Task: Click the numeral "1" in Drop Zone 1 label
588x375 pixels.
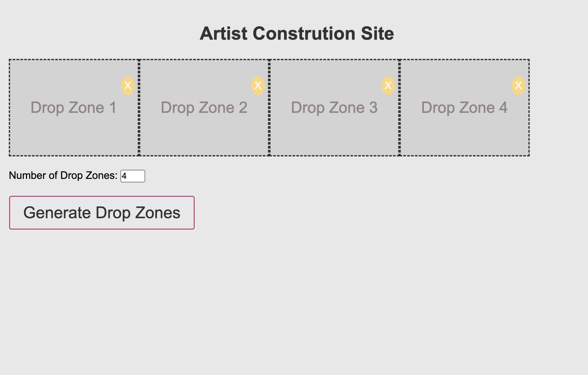Action: 113,108
